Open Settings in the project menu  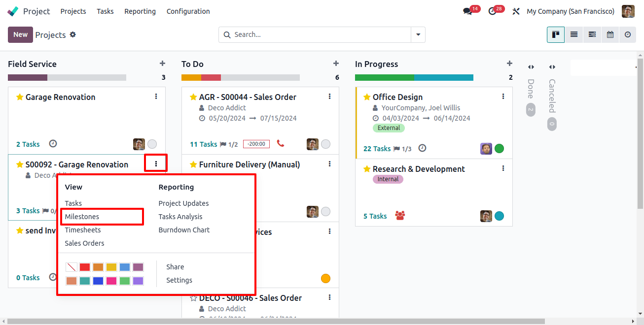[x=179, y=280]
